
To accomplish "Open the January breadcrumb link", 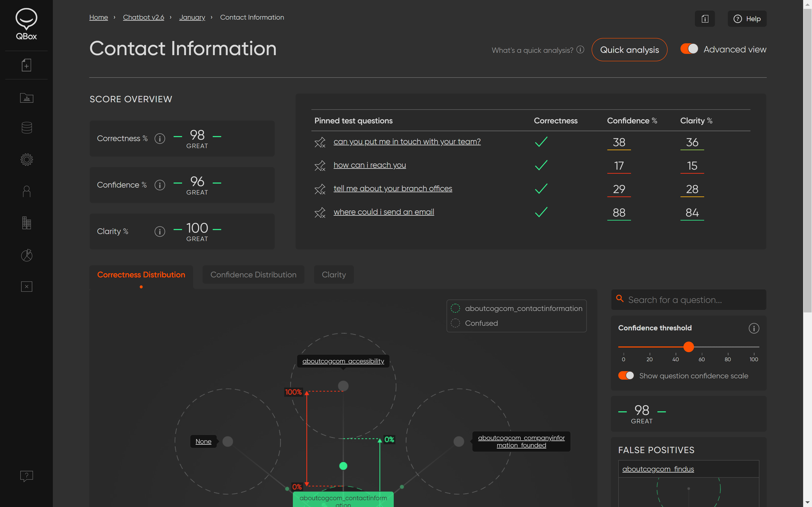I will pyautogui.click(x=192, y=18).
